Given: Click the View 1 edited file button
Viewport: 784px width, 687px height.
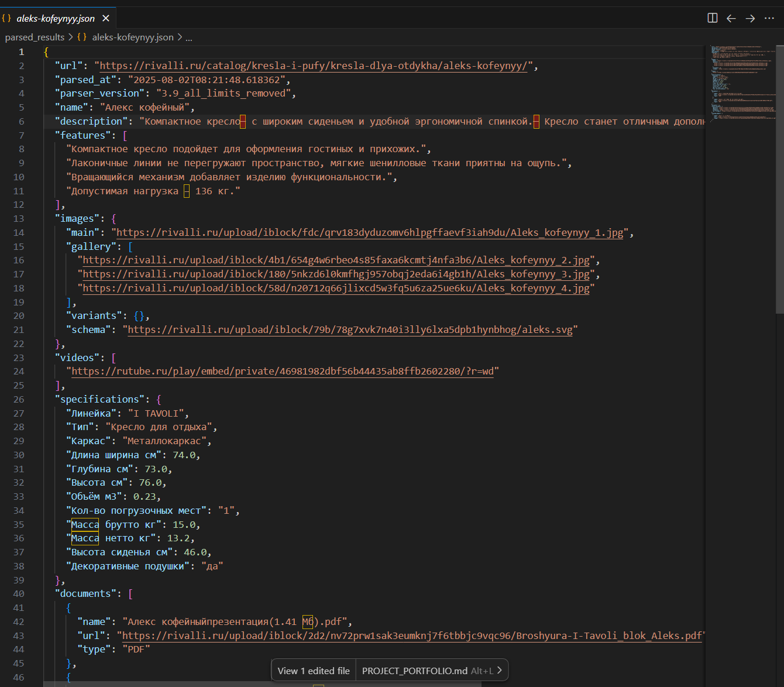Looking at the screenshot, I should click(x=312, y=670).
